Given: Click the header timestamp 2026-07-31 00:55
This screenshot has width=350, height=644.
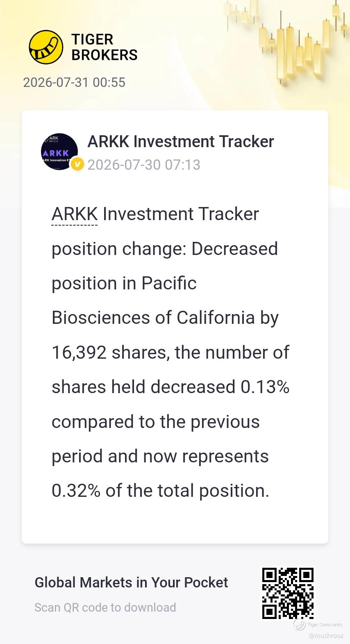Looking at the screenshot, I should coord(74,82).
